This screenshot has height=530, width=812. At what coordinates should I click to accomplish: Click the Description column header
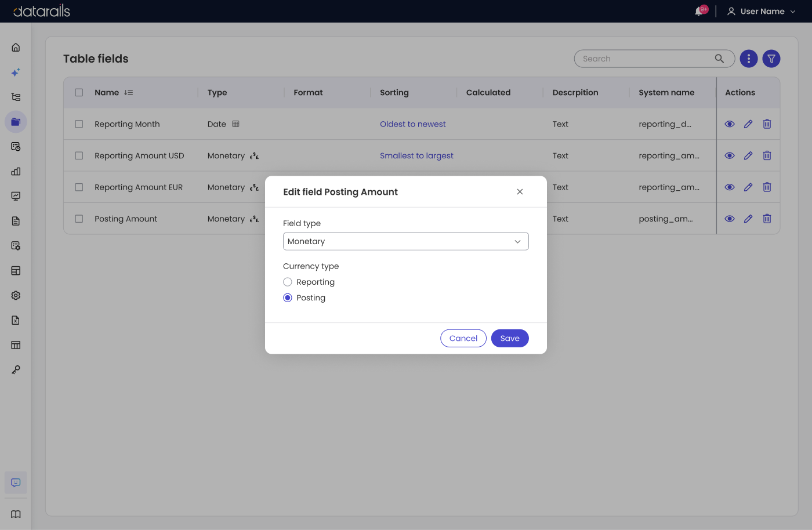point(575,93)
